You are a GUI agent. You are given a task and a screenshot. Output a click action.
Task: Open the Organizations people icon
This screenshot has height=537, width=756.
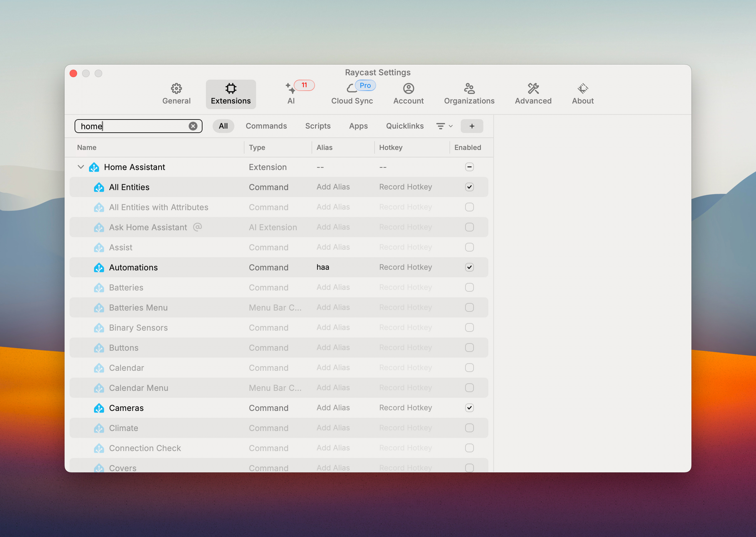[x=469, y=88]
